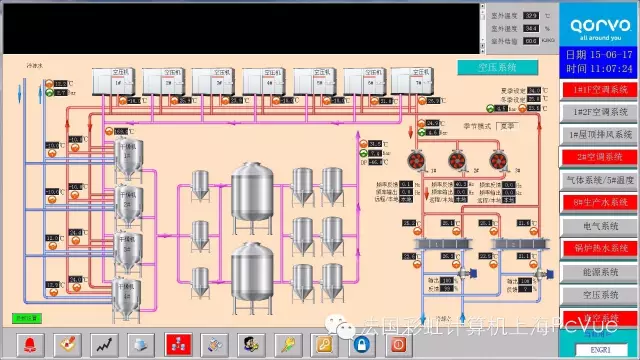Click fan 1# 远程/本地 mode value
The width and height of the screenshot is (640, 360).
point(406,200)
